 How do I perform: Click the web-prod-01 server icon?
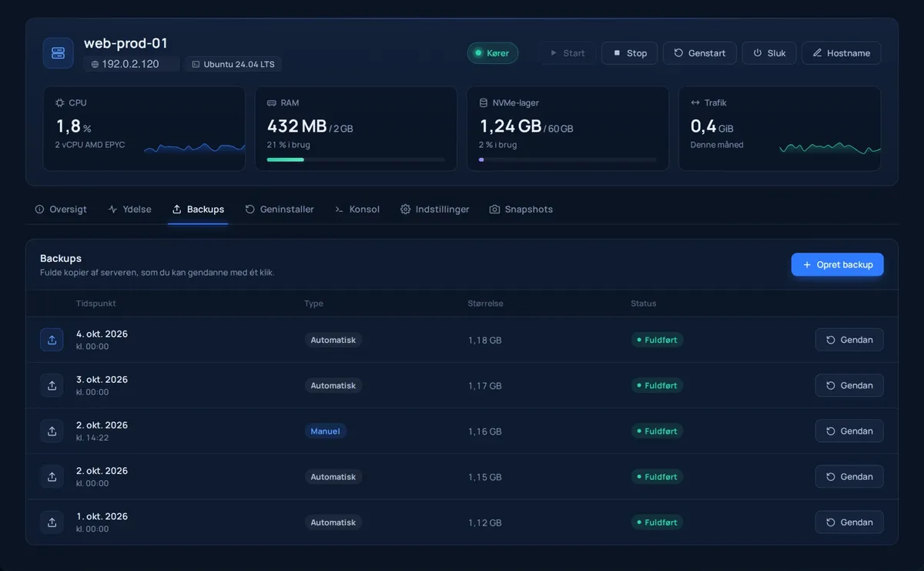click(58, 53)
